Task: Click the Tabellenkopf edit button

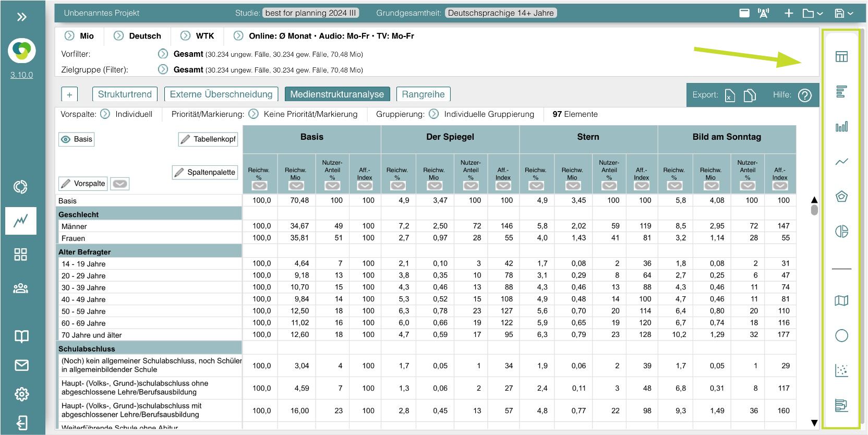Action: (208, 139)
